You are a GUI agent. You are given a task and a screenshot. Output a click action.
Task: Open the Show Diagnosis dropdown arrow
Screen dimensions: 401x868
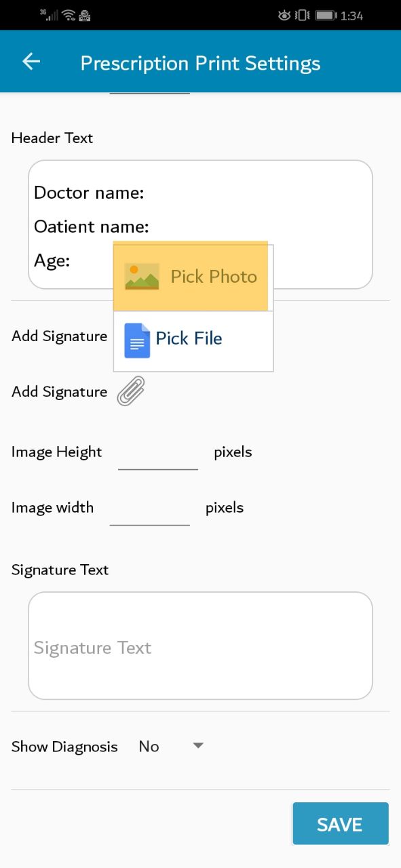pos(198,746)
